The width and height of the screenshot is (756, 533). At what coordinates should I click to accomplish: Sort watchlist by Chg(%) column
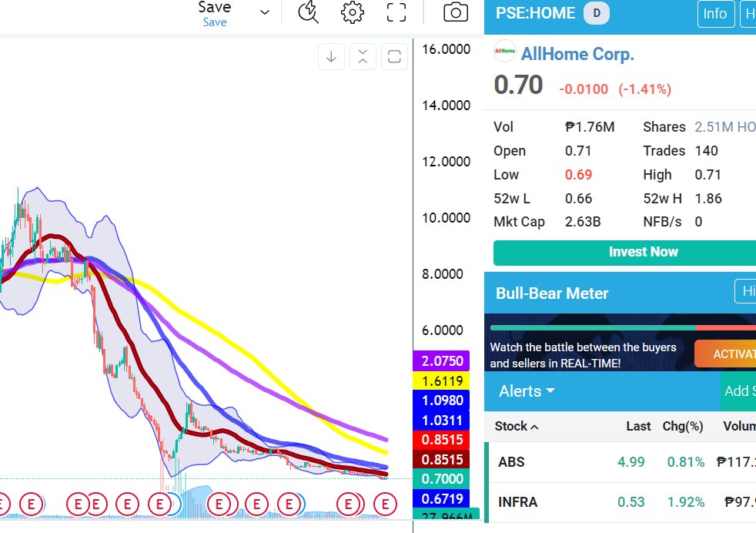coord(683,427)
